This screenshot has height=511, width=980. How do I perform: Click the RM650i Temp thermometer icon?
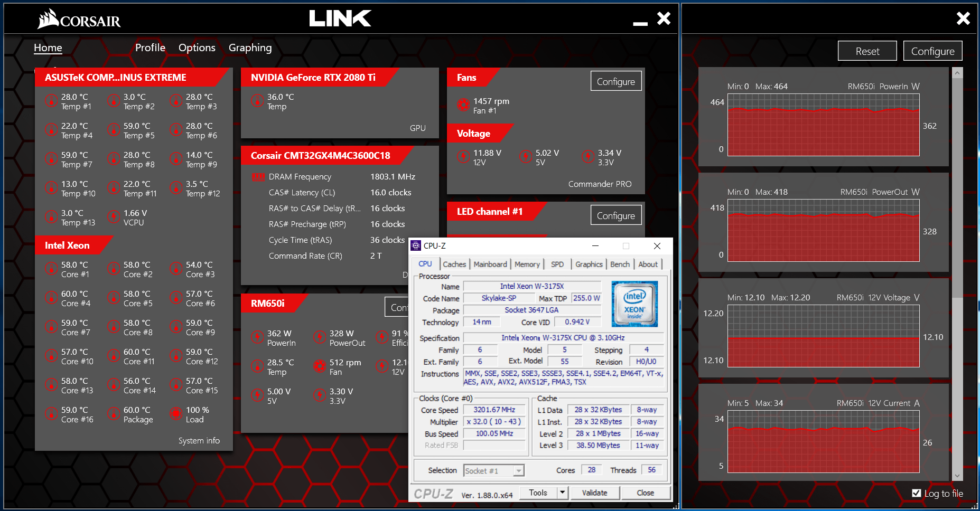click(257, 366)
